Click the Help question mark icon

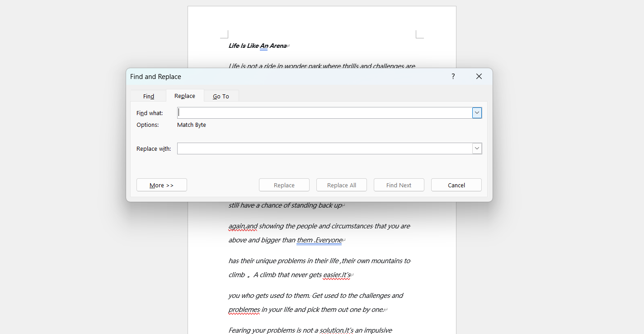(x=453, y=76)
